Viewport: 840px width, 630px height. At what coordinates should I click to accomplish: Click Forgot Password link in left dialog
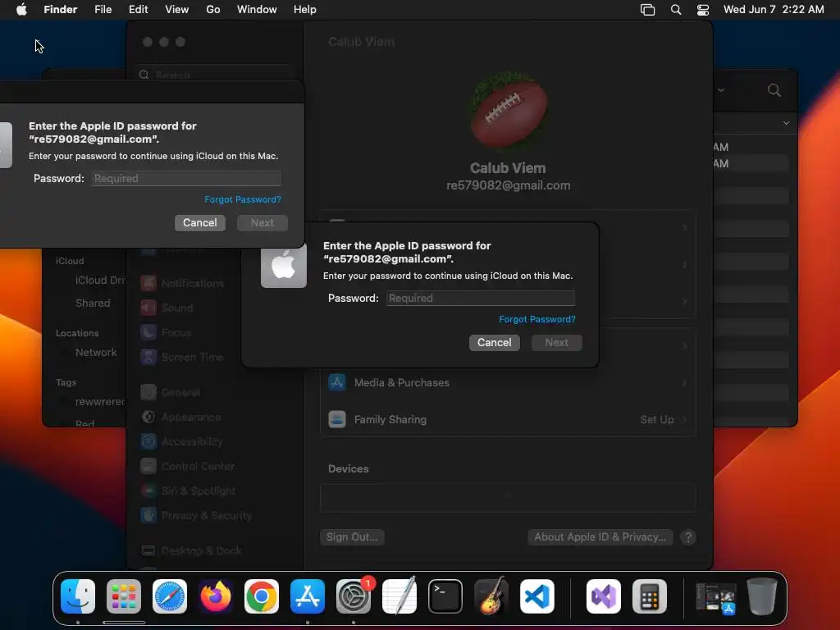tap(243, 199)
